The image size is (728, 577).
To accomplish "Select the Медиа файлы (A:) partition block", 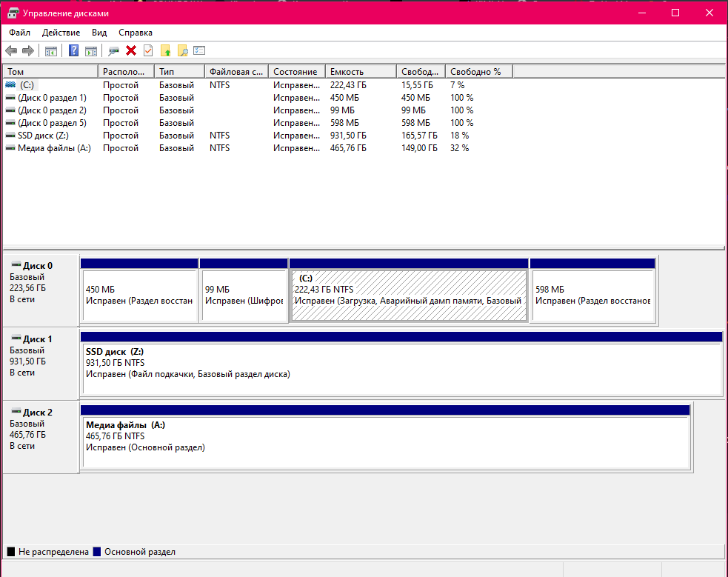I will 385,442.
